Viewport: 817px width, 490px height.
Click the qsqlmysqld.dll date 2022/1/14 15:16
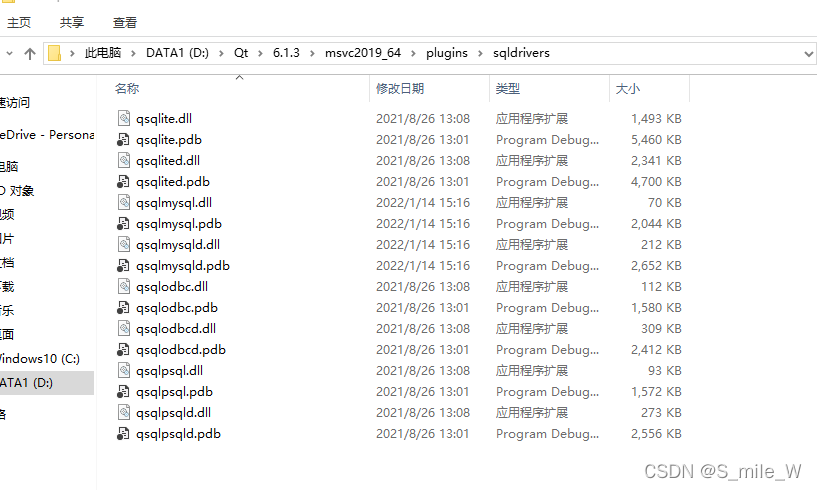pos(423,244)
